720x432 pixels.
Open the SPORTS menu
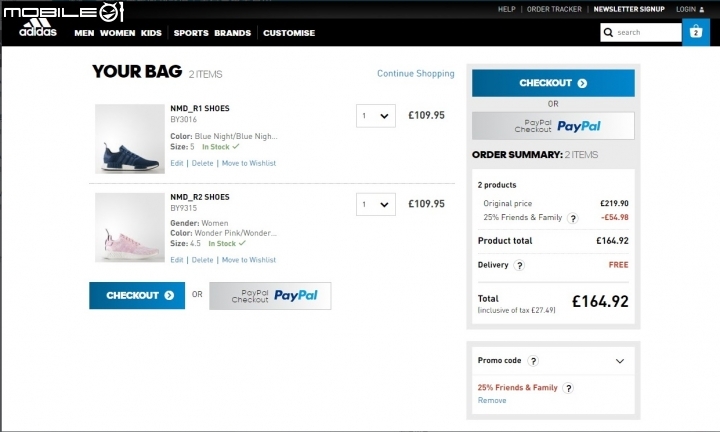click(191, 33)
